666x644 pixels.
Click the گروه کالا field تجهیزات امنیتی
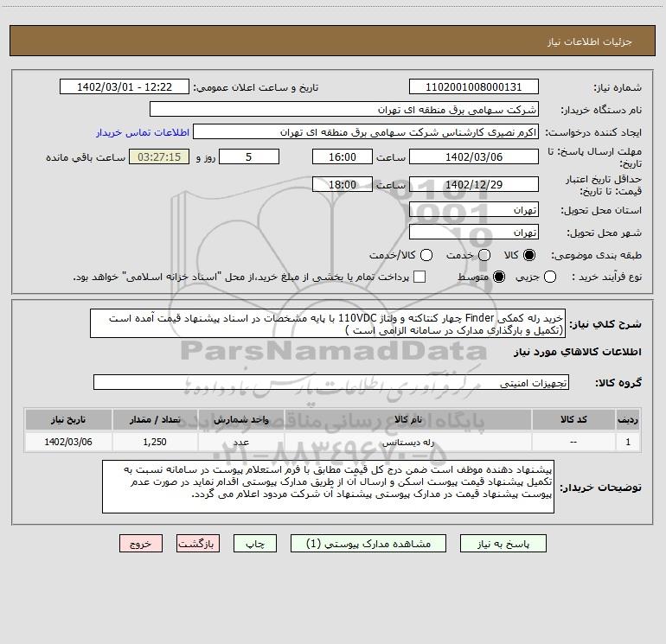point(331,382)
